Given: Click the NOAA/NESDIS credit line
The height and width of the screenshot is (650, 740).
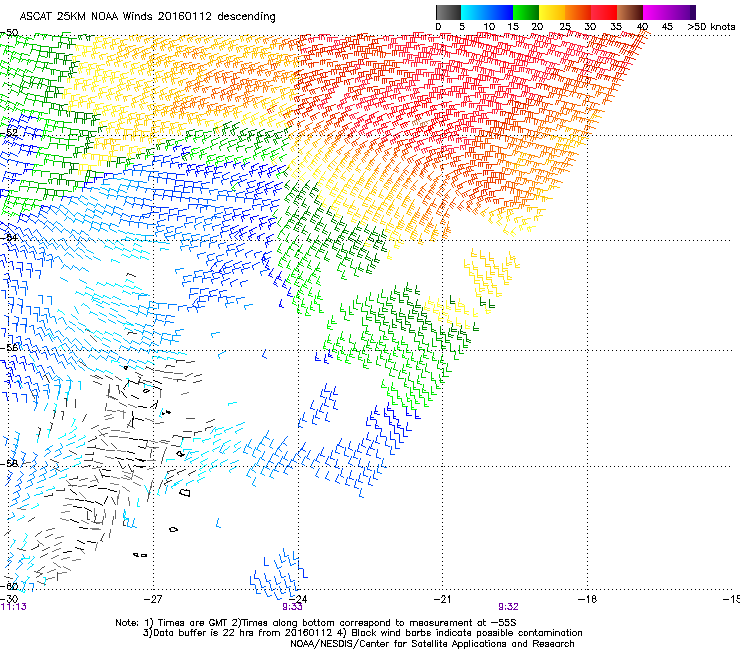Looking at the screenshot, I should coord(432,644).
